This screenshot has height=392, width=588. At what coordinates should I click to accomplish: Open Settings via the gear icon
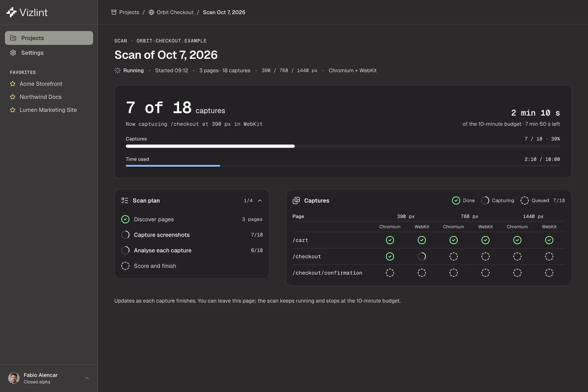pos(13,53)
